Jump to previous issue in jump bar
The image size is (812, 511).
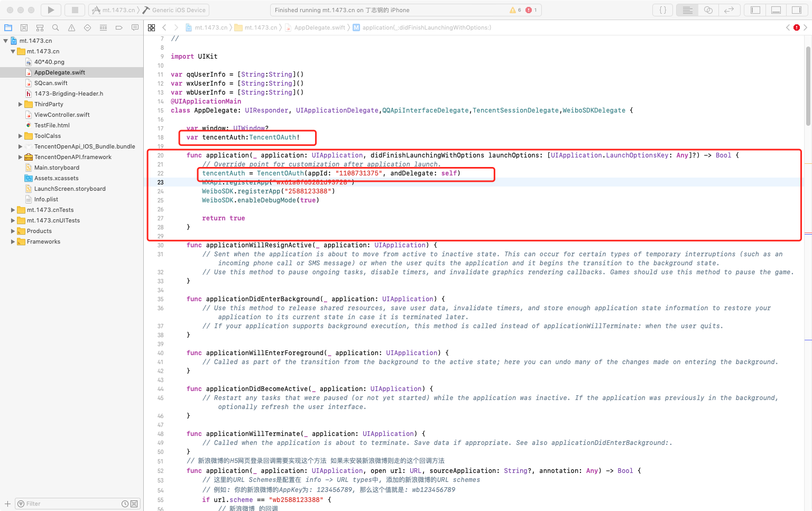pos(788,27)
